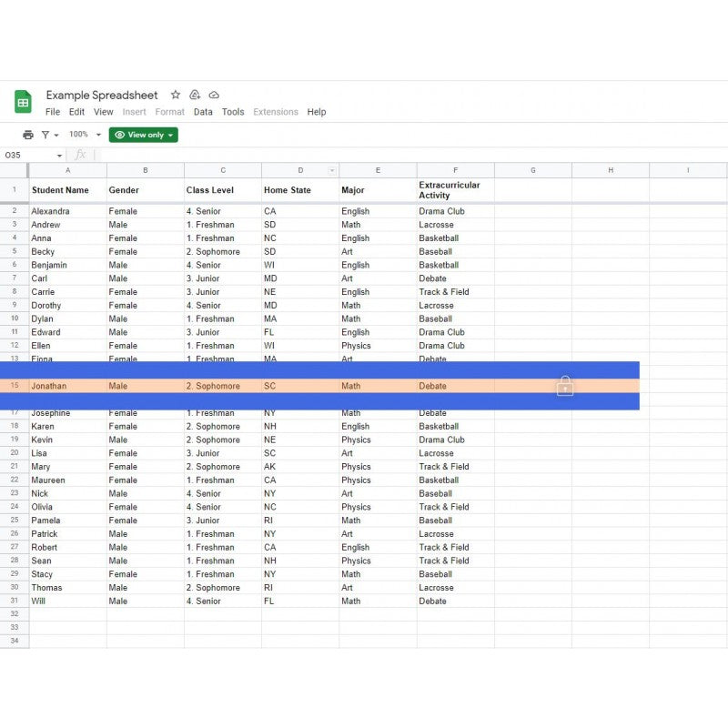Click the cell containing Jonathan

click(x=67, y=386)
